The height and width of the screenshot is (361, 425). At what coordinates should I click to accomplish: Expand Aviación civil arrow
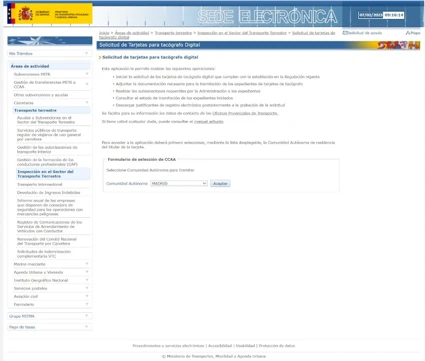click(87, 296)
